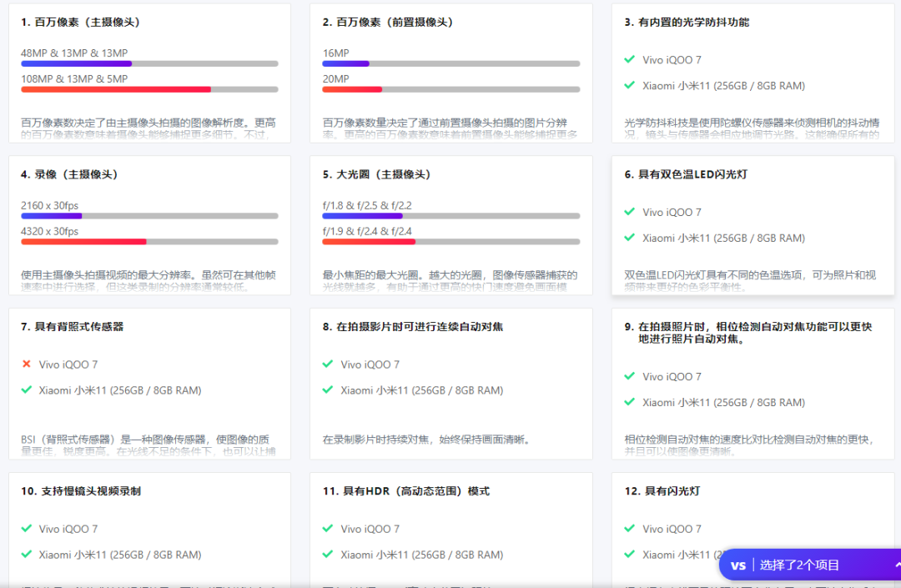Screen dimensions: 901x588
Task: Click the 4320 x 30fps progress bar
Action: [149, 242]
